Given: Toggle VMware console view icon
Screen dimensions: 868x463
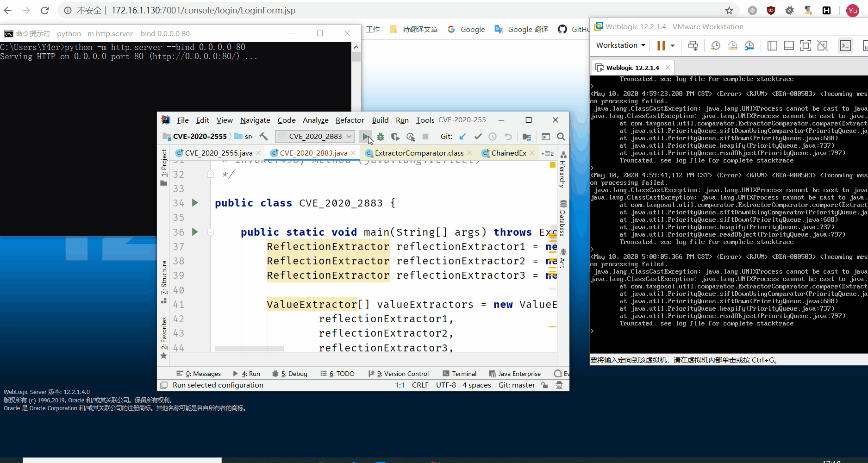Looking at the screenshot, I should pyautogui.click(x=845, y=45).
